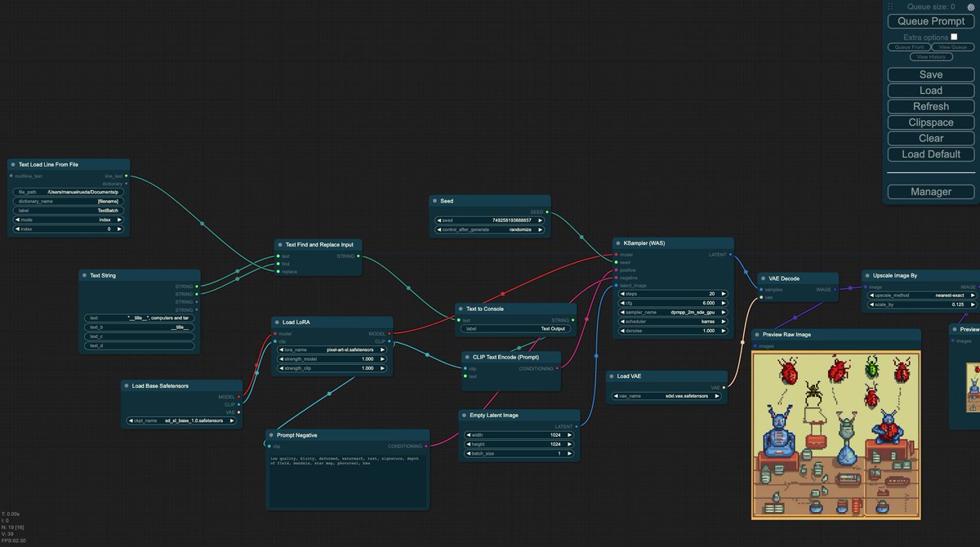Click Load VAE's VAE output socket
This screenshot has height=547, width=980.
click(724, 388)
